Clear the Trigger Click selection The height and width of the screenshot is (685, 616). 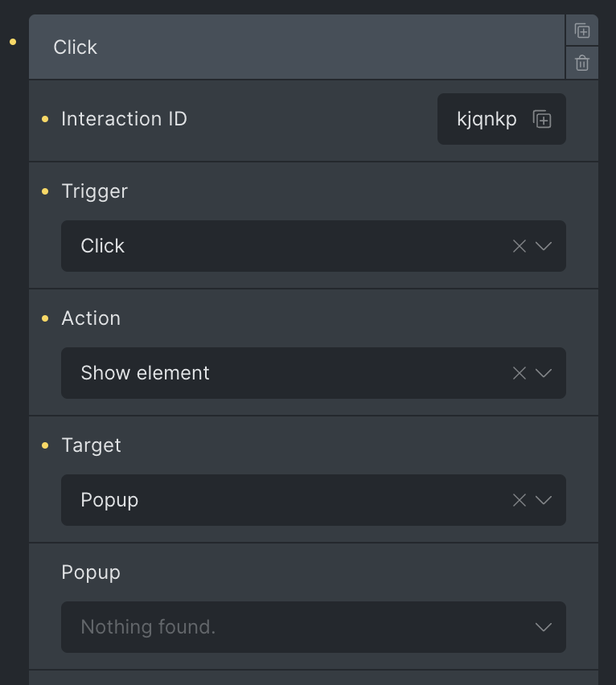[x=519, y=246]
